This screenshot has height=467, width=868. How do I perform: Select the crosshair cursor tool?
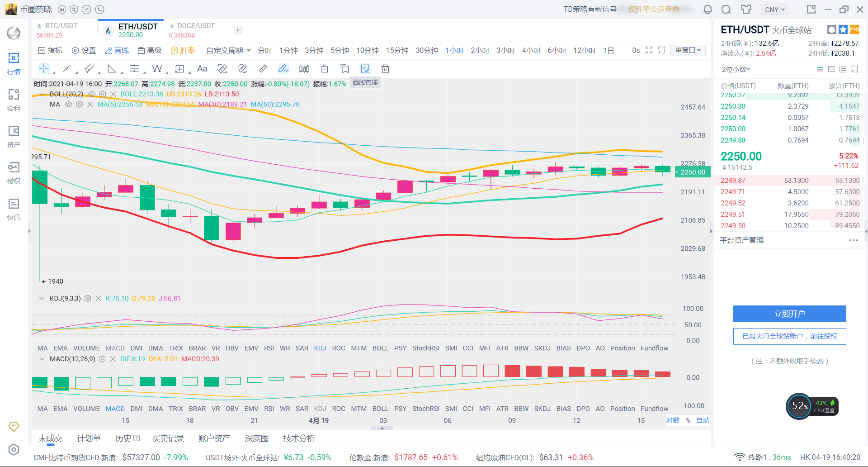click(x=44, y=69)
